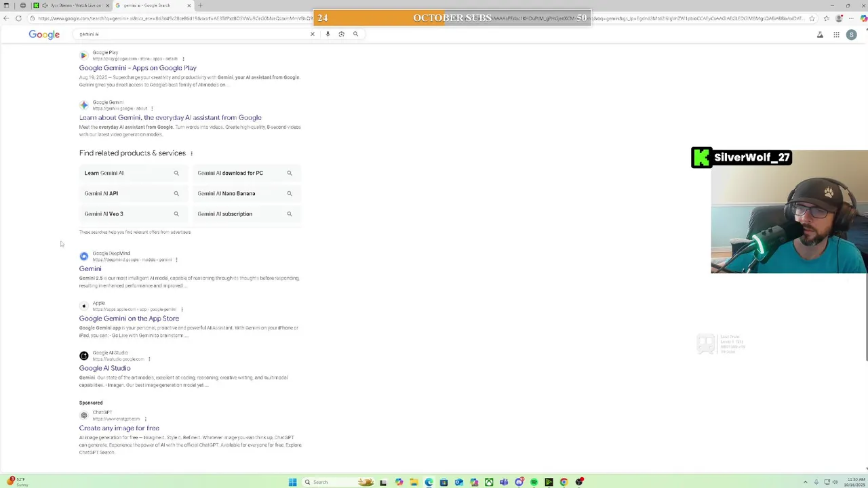Go back to previous page

6,18
